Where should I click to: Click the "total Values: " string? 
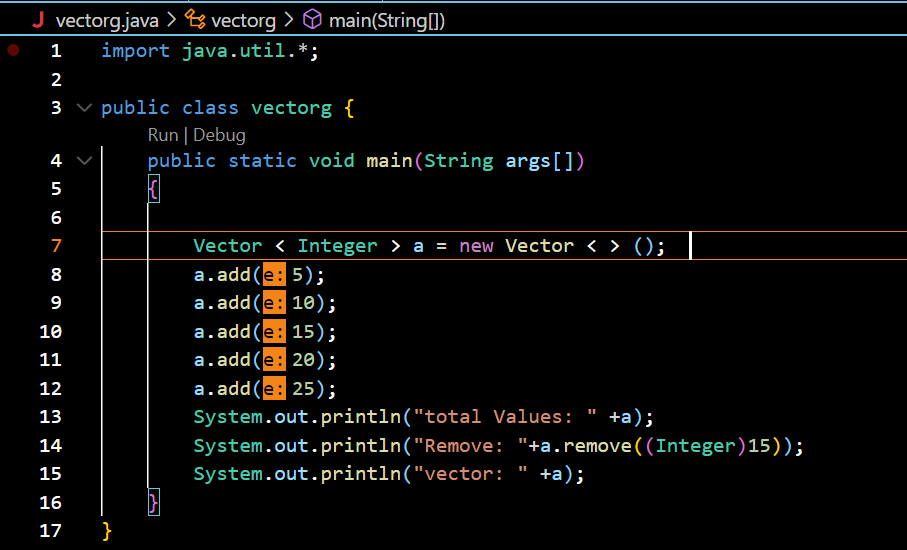click(505, 417)
